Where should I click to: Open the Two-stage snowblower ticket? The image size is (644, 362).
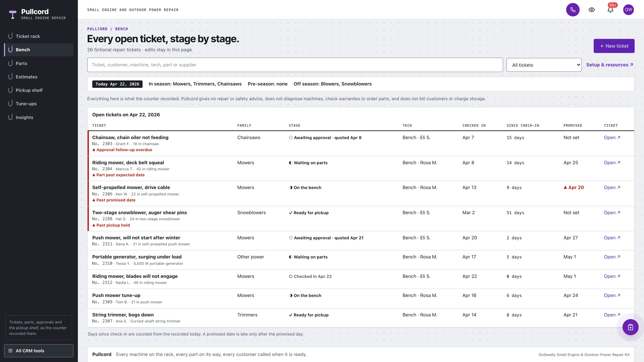(x=612, y=213)
